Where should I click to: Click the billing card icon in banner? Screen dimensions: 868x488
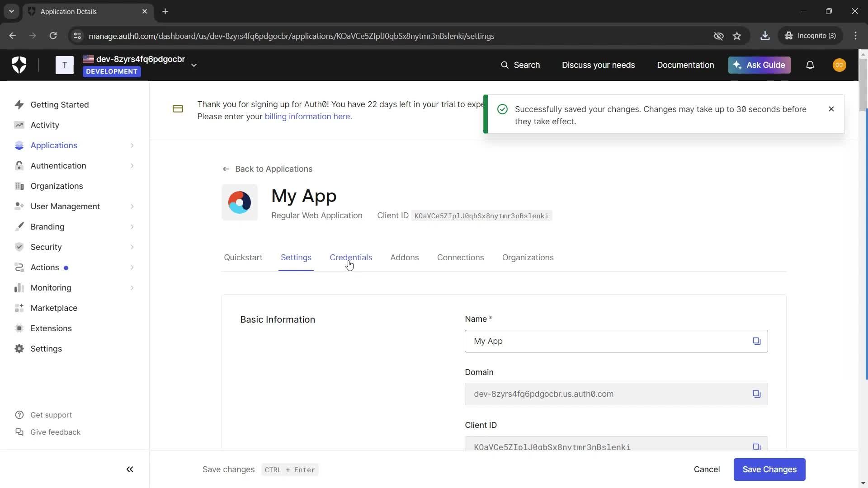[x=178, y=109]
